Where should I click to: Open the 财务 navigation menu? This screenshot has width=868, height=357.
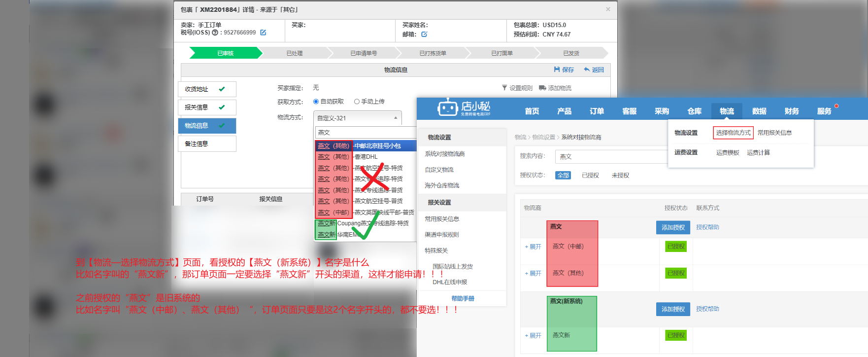click(x=792, y=111)
